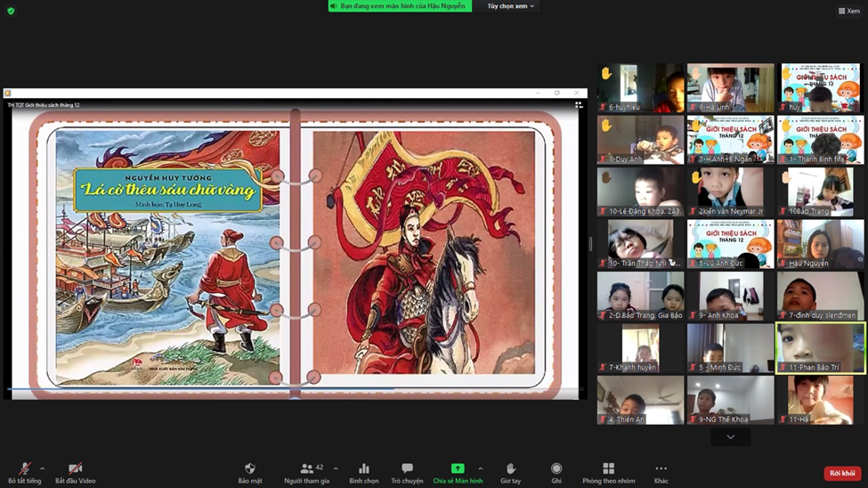The width and height of the screenshot is (868, 488).
Task: Select Hậu Nguyễn host video tile
Action: 821,244
